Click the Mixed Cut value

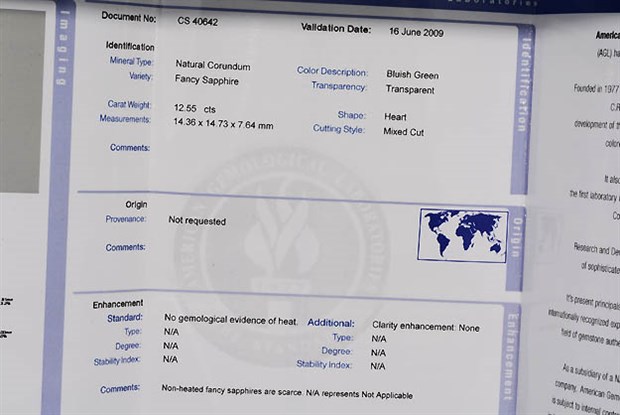[404, 132]
